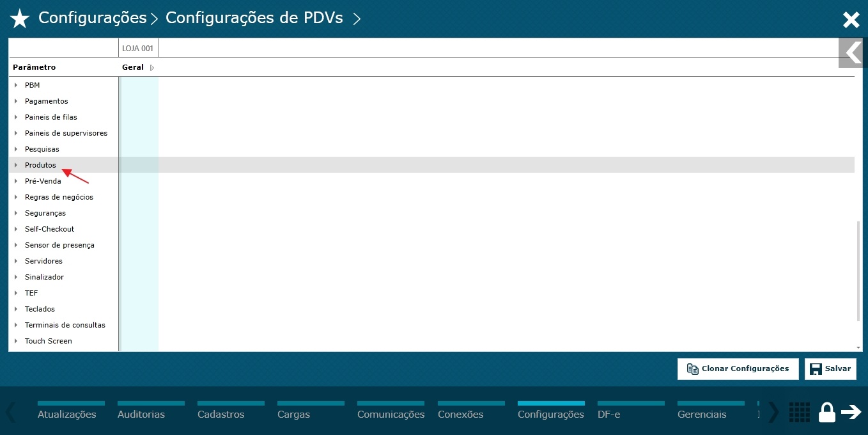Screen dimensions: 868x435
Task: Close the Configurações de PDVs window
Action: [x=851, y=20]
